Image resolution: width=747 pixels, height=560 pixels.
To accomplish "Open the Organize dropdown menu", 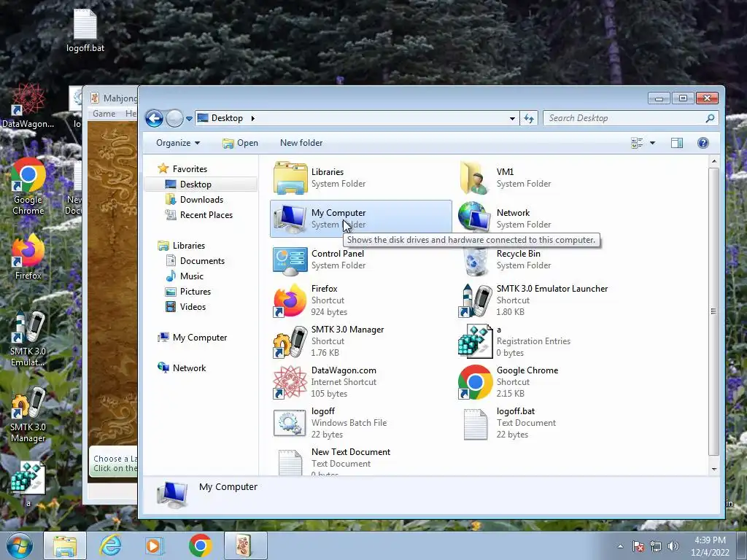I will (x=178, y=143).
